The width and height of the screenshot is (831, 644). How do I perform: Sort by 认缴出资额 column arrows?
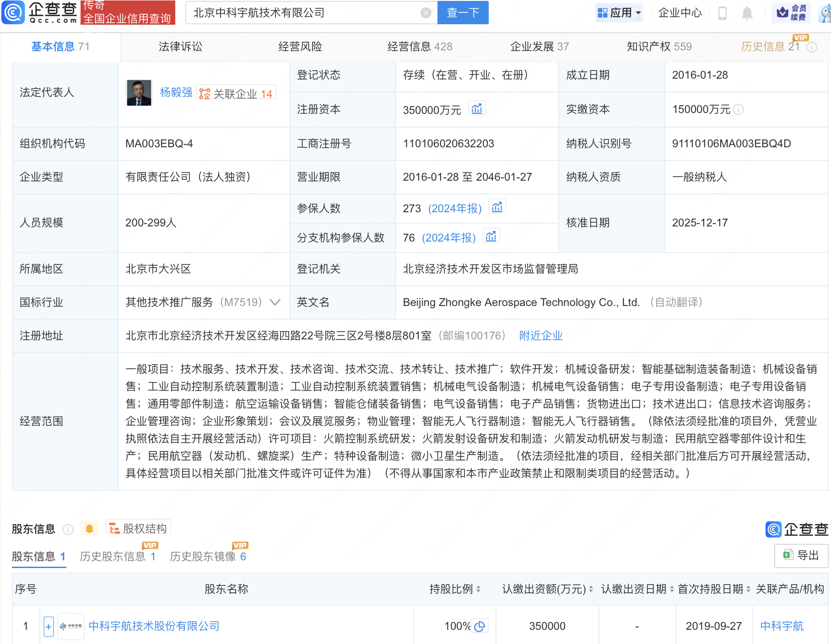click(591, 589)
